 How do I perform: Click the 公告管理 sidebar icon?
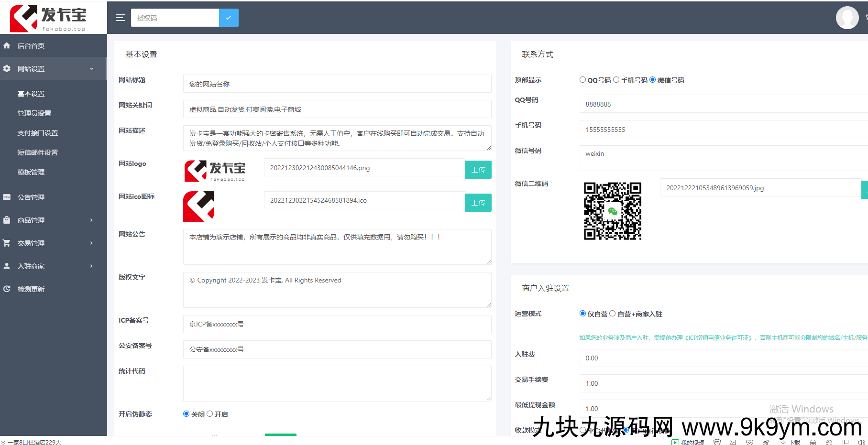click(x=7, y=197)
